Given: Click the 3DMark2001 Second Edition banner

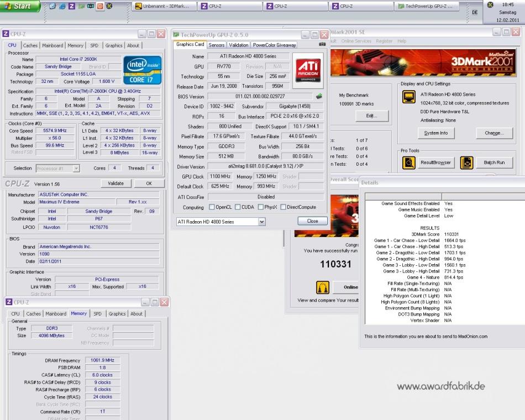Looking at the screenshot, I should 423,62.
